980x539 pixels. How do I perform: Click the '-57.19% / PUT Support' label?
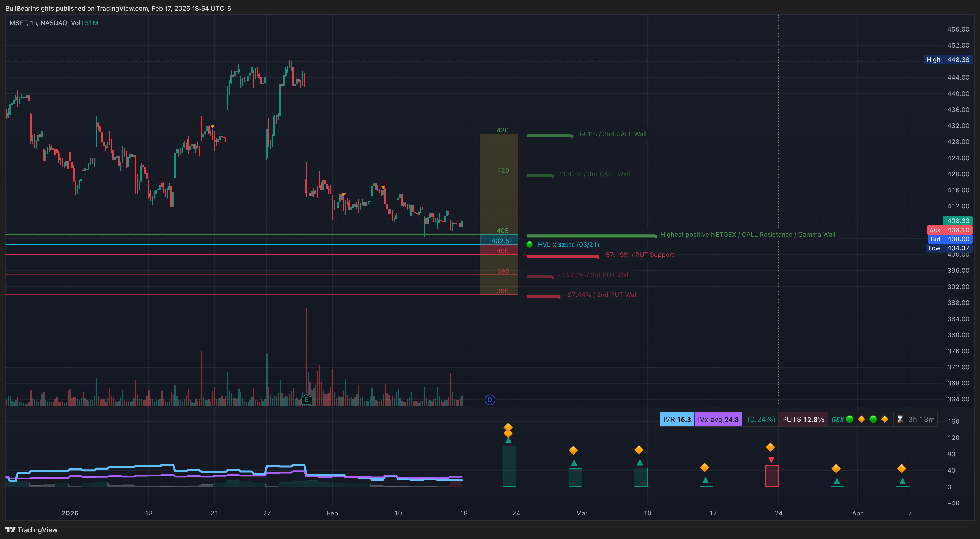[x=638, y=255]
